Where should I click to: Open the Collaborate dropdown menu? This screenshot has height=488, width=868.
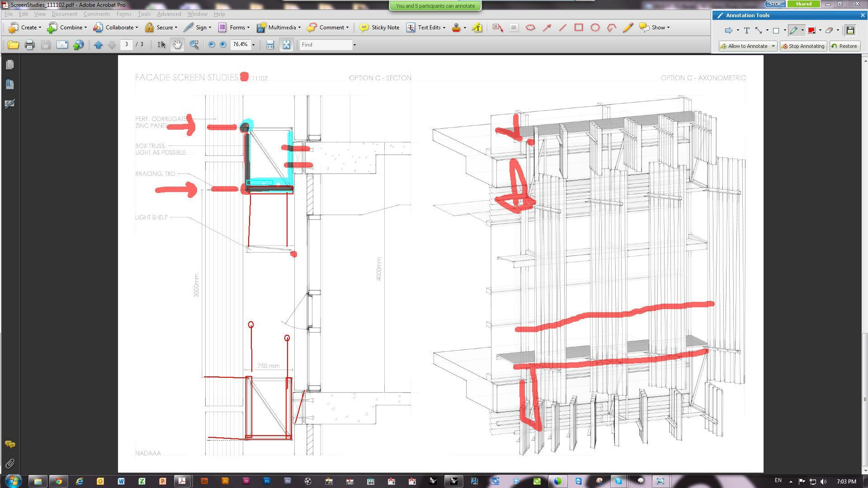coord(116,28)
